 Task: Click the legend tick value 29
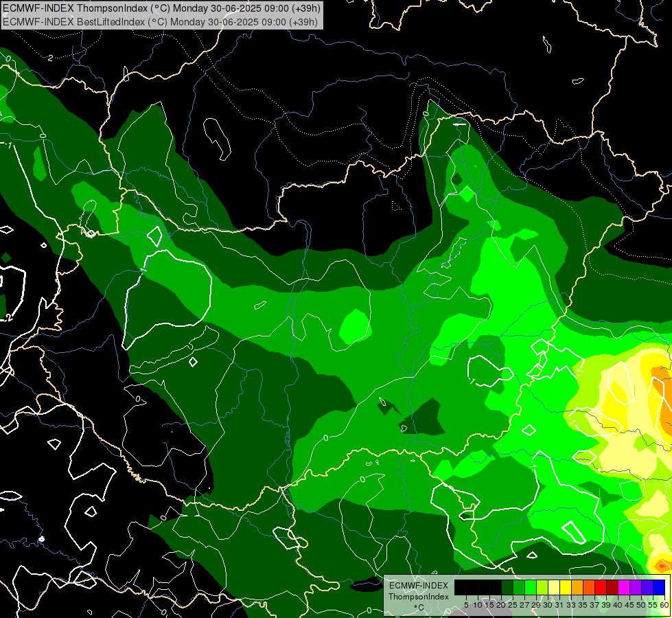(x=536, y=605)
